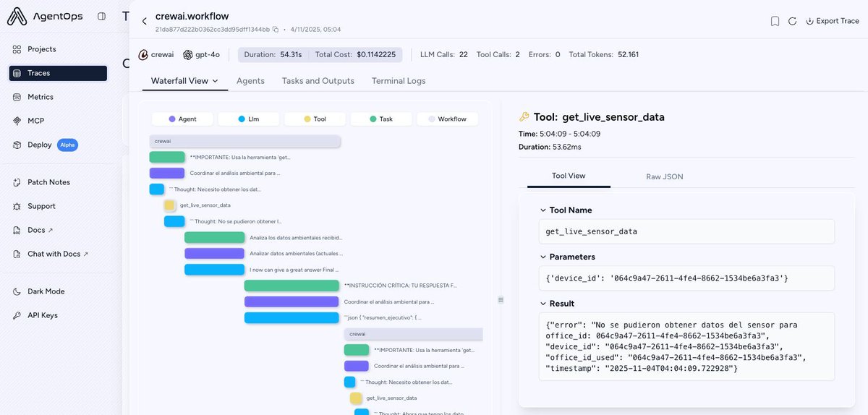
Task: Select the first 'Thought: Necesito obtener' LLM bar
Action: (x=157, y=189)
